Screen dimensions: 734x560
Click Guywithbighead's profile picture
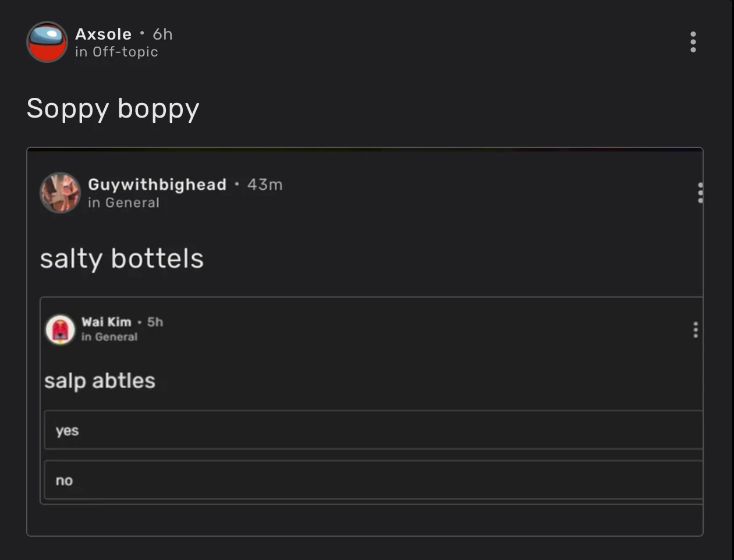(x=60, y=193)
